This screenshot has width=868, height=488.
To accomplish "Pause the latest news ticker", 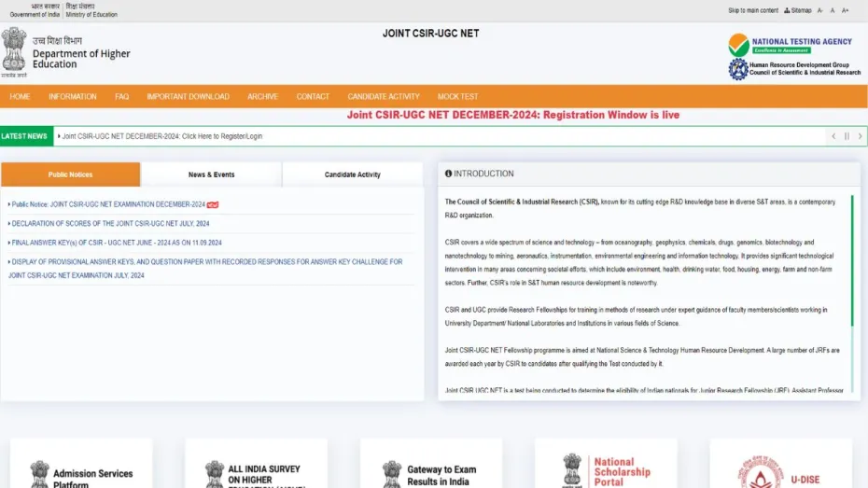I will [847, 136].
